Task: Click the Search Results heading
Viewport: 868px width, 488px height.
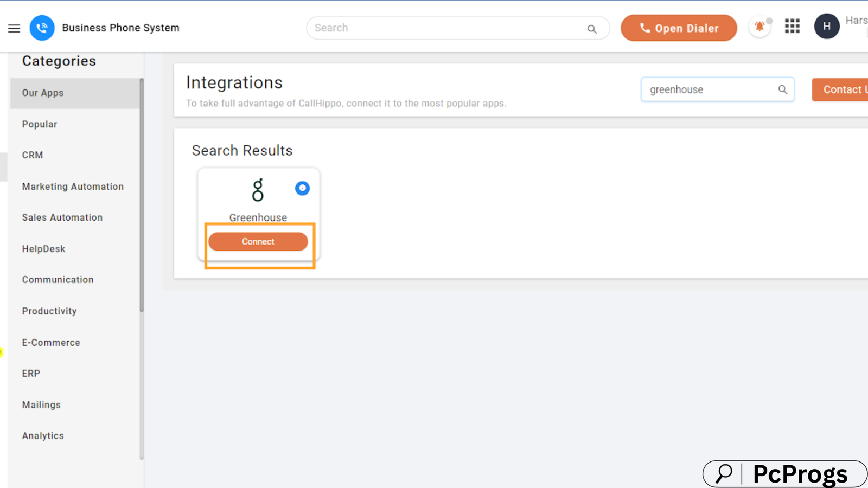Action: pos(242,151)
